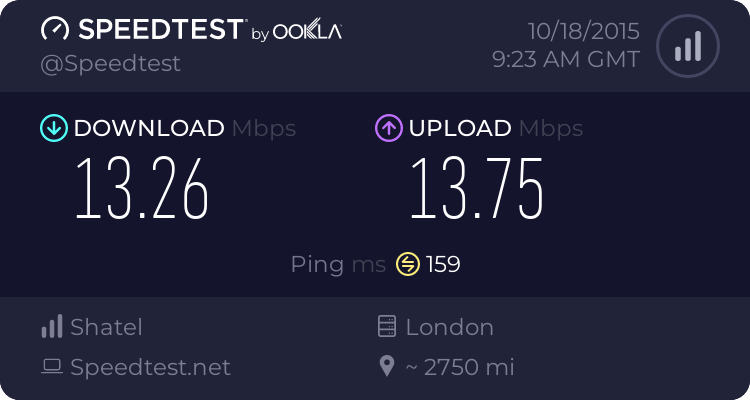The height and width of the screenshot is (400, 750).
Task: Open the Speedtest.net link
Action: tap(150, 367)
